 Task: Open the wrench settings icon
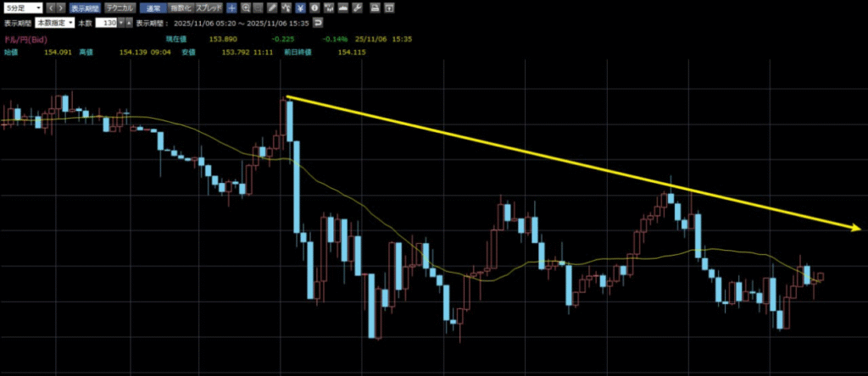pos(357,8)
